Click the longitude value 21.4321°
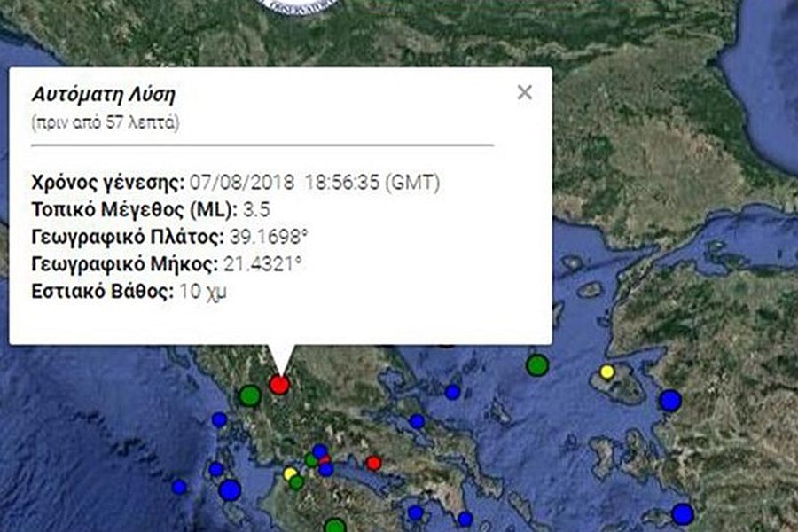Screen dimensions: 798x532 262,264
